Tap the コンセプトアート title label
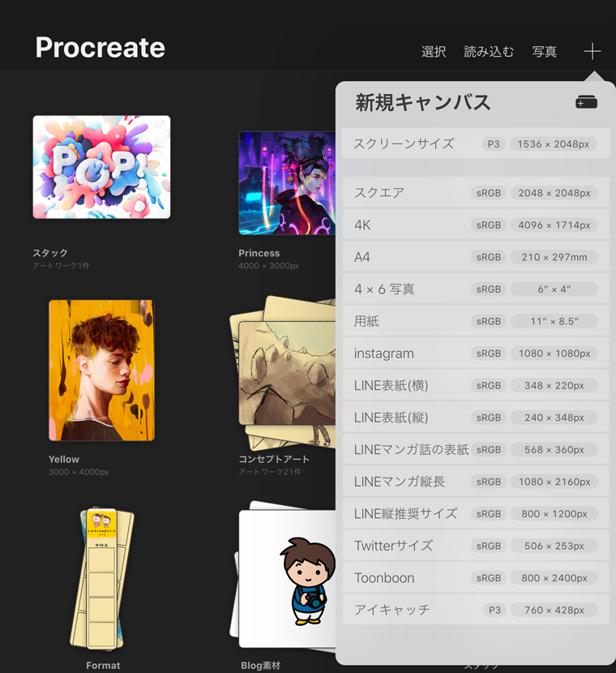The height and width of the screenshot is (673, 616). click(x=274, y=459)
